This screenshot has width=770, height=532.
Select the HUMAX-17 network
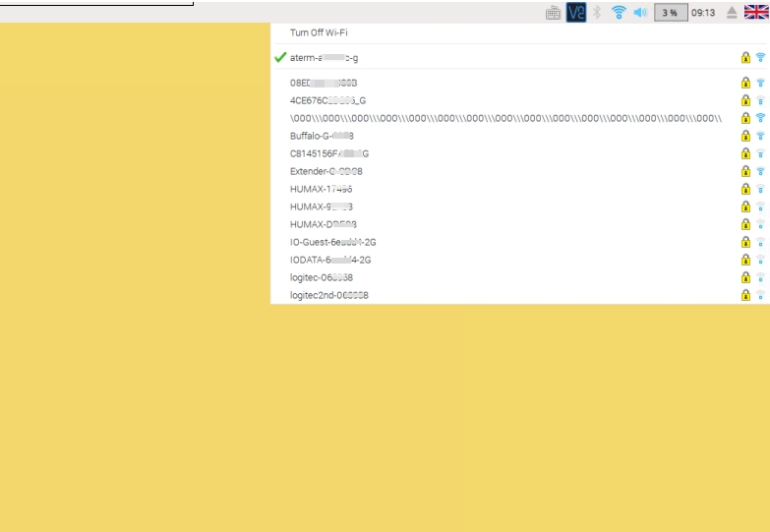click(x=322, y=189)
